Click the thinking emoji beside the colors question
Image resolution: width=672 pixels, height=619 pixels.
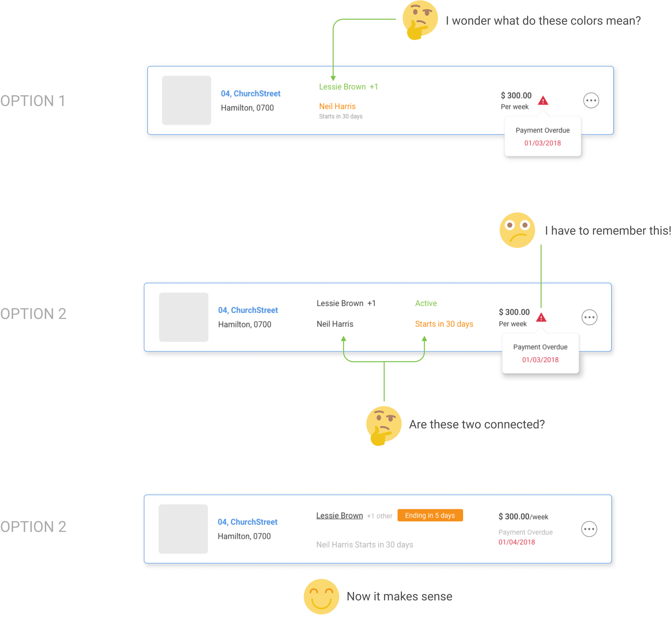pos(420,20)
